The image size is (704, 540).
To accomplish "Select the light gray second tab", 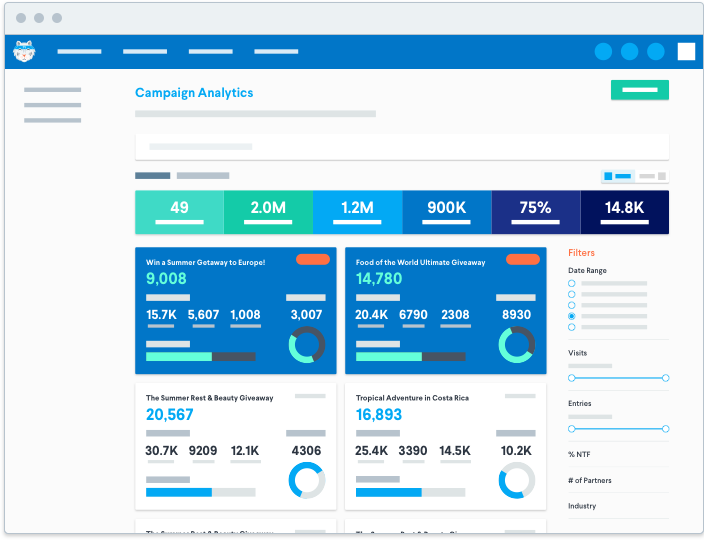I will [x=203, y=176].
